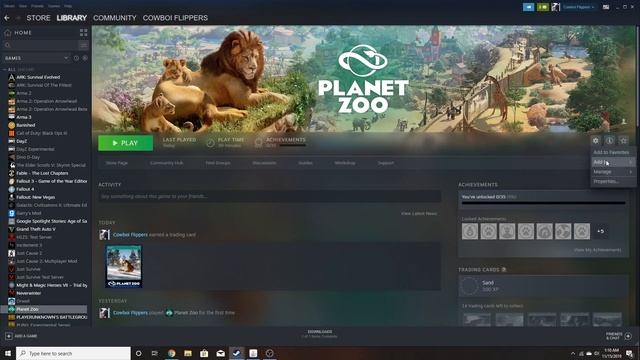Open library Home via house icon
The height and width of the screenshot is (360, 640).
(8, 33)
